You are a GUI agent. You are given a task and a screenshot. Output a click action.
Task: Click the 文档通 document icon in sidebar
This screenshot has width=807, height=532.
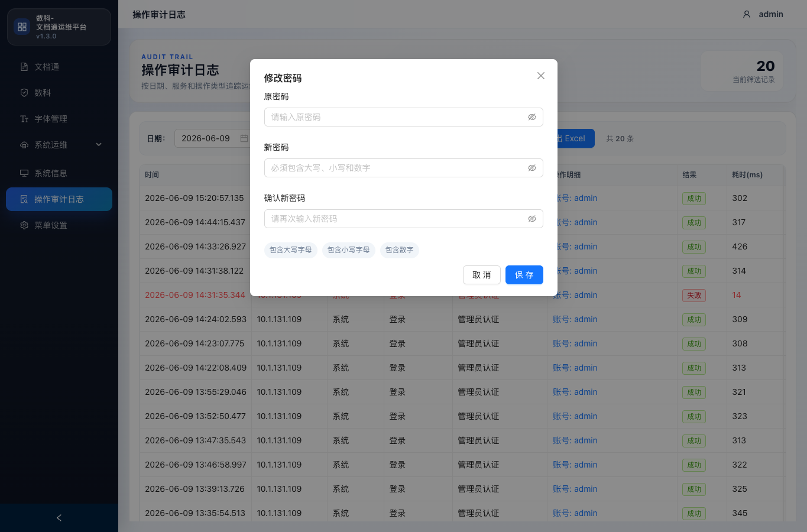coord(24,67)
